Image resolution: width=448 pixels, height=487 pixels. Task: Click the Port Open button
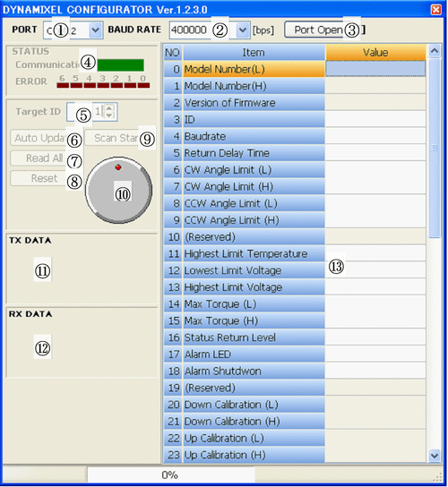(x=324, y=30)
